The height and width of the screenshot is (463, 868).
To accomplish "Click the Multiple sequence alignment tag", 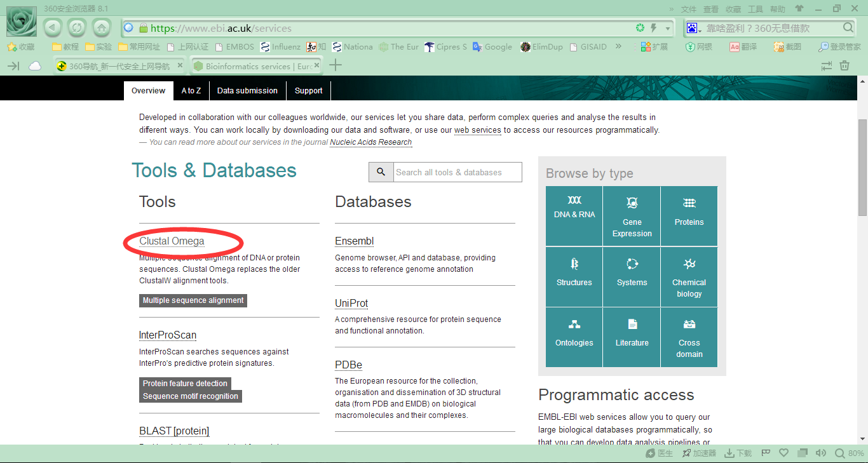I will [193, 300].
